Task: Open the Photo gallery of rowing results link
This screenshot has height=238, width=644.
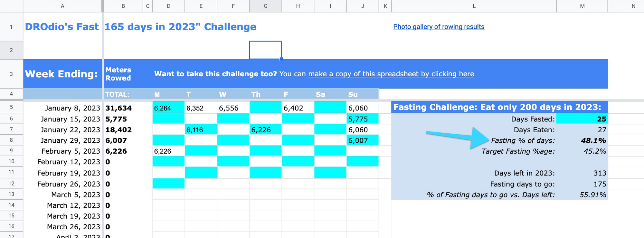Action: 439,27
